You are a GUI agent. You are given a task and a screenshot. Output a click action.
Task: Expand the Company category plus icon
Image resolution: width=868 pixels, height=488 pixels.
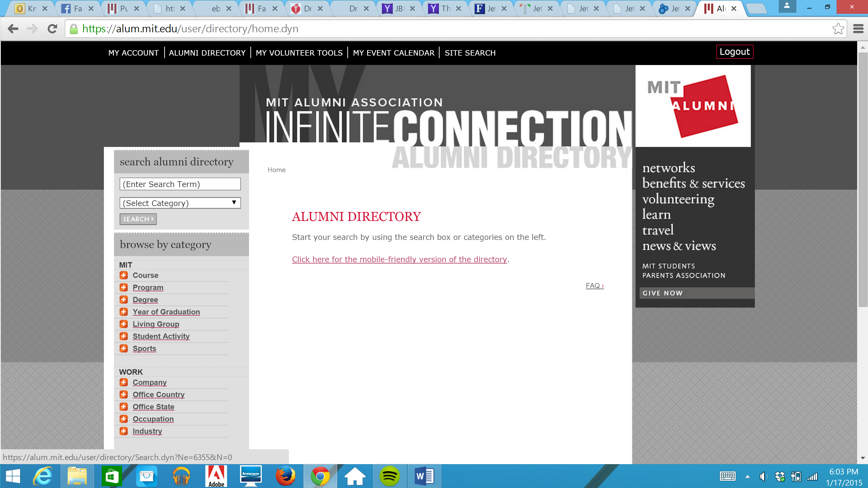pyautogui.click(x=124, y=382)
